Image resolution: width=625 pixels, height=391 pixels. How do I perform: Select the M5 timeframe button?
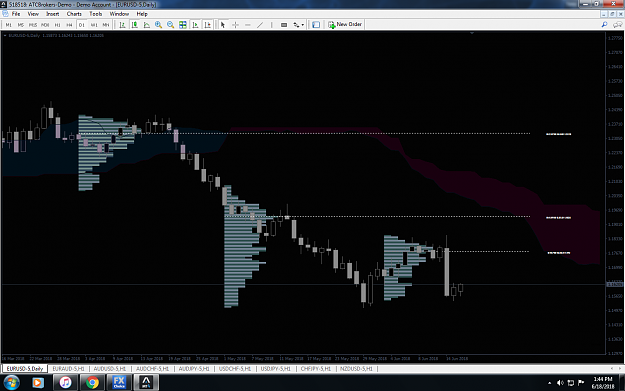pyautogui.click(x=20, y=25)
